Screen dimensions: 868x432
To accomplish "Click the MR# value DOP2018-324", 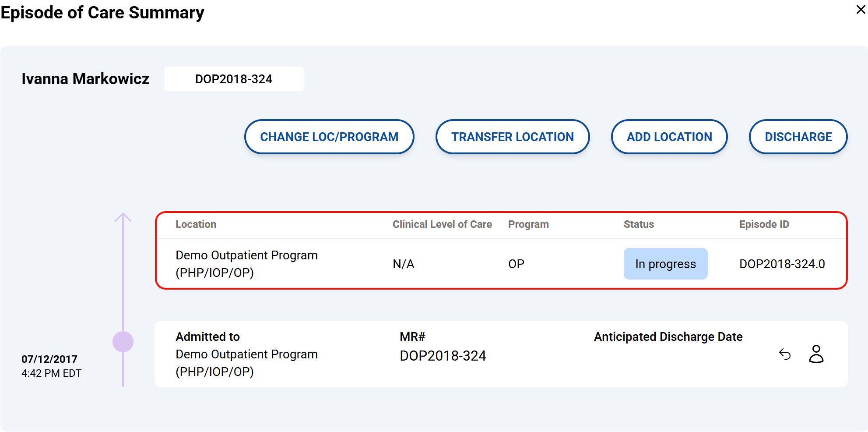I will [x=443, y=356].
